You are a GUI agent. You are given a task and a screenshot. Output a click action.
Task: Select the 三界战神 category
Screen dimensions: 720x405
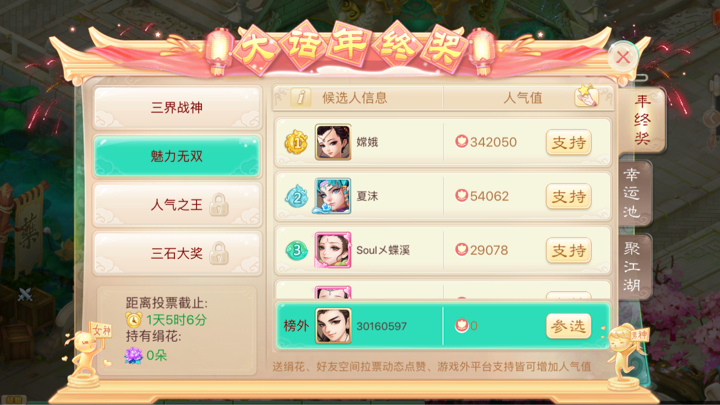[x=177, y=107]
